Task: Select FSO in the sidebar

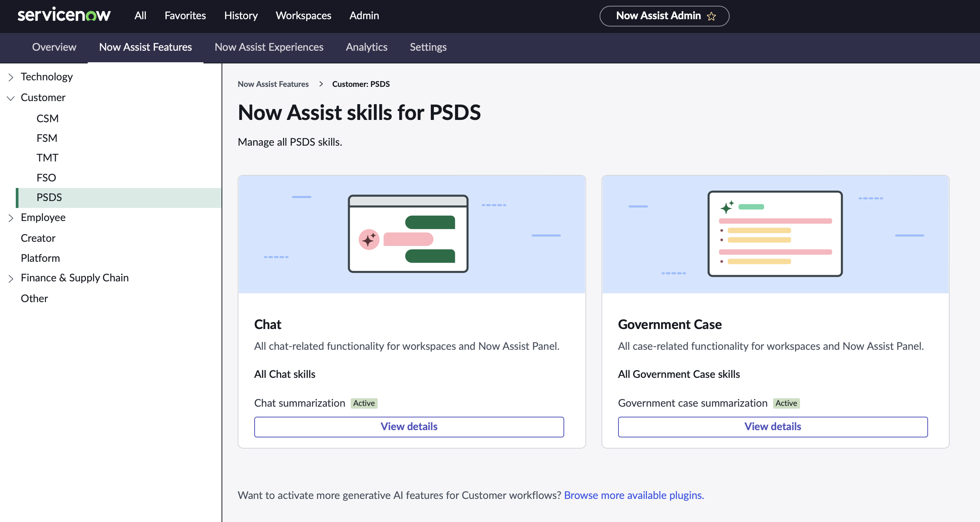Action: pyautogui.click(x=46, y=178)
